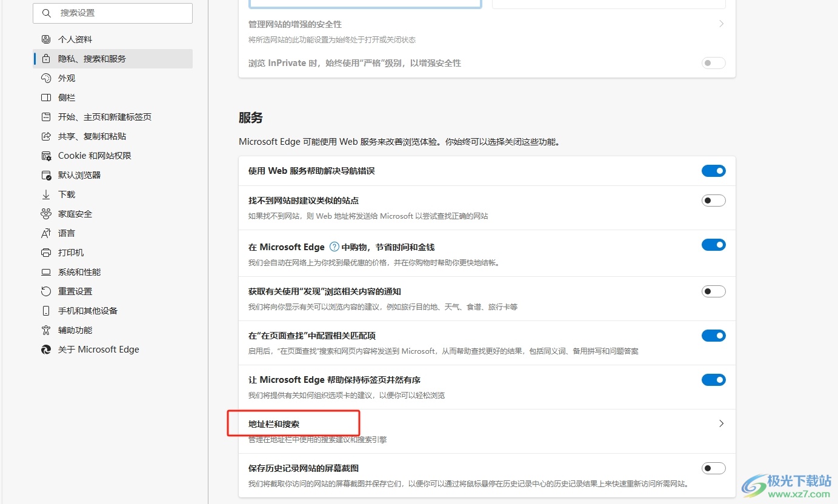Click 管理网站的增强的安全性 row label

(x=295, y=24)
